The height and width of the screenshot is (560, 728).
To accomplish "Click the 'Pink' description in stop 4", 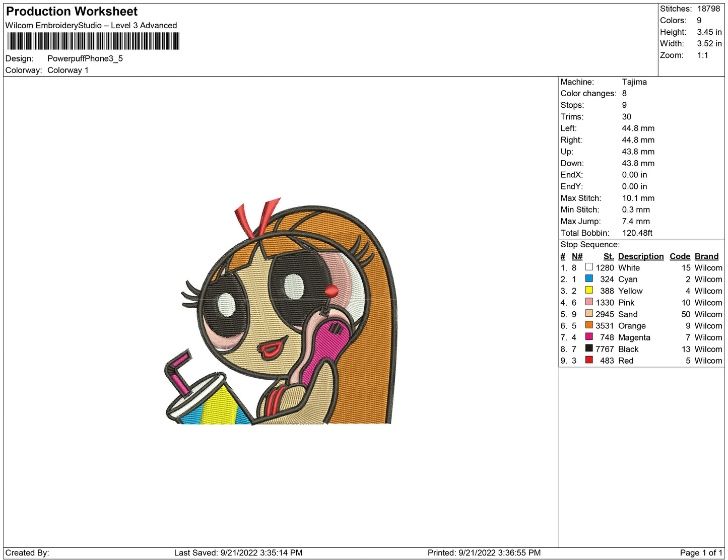I will pyautogui.click(x=626, y=303).
